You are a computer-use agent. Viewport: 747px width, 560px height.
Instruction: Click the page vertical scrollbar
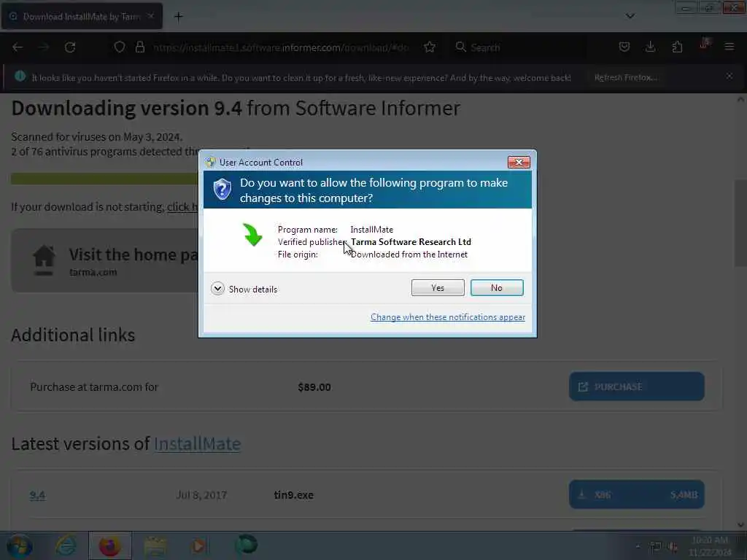740,223
